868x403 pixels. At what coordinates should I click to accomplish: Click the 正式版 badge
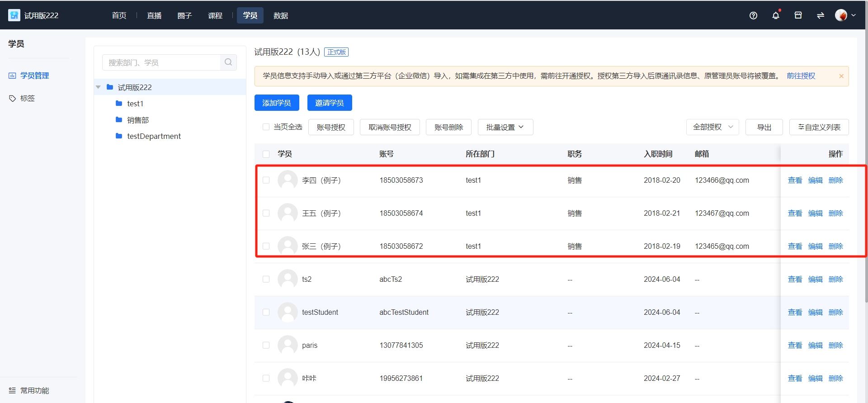point(336,52)
